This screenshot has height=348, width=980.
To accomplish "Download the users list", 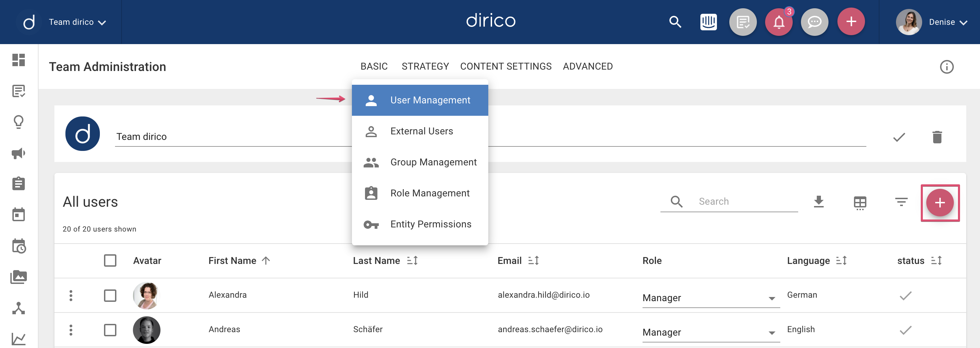I will coord(819,202).
